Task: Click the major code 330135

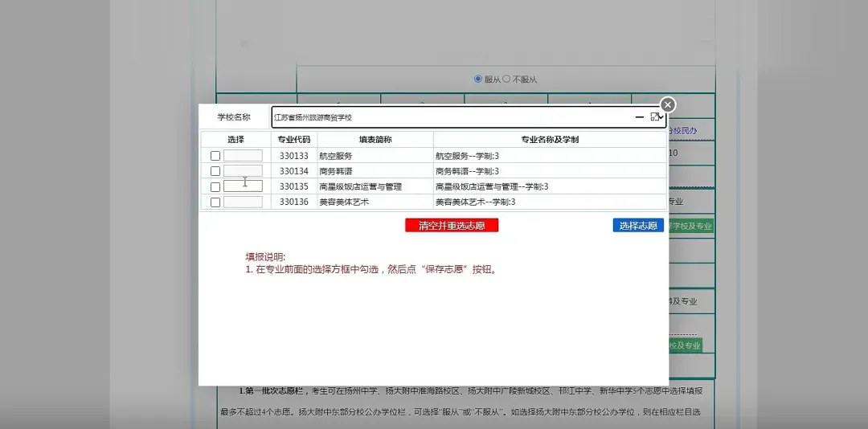Action: coord(294,187)
